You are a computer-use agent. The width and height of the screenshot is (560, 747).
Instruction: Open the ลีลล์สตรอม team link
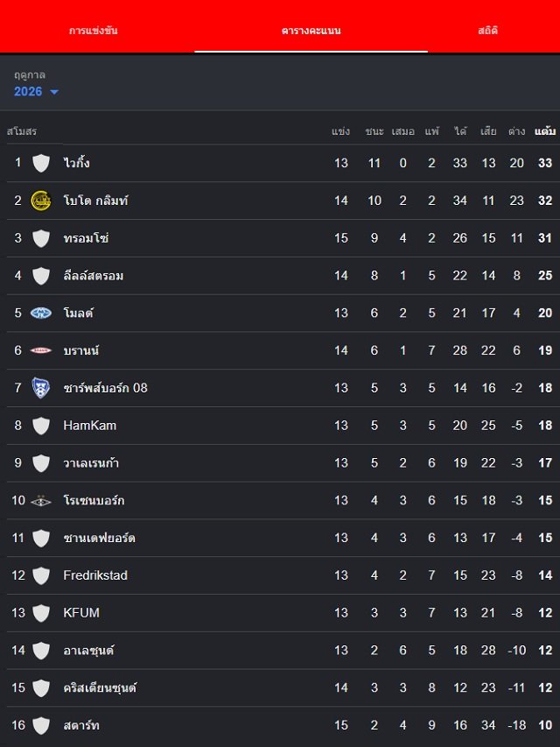coord(94,276)
